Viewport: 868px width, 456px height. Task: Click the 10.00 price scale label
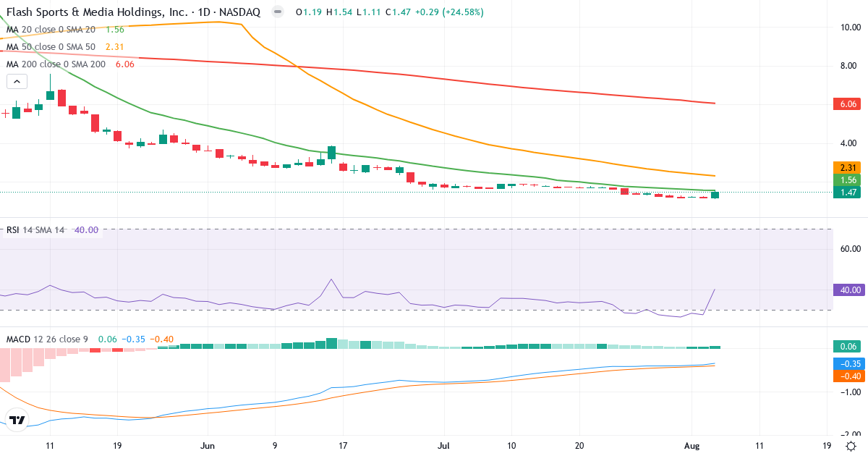(x=849, y=28)
